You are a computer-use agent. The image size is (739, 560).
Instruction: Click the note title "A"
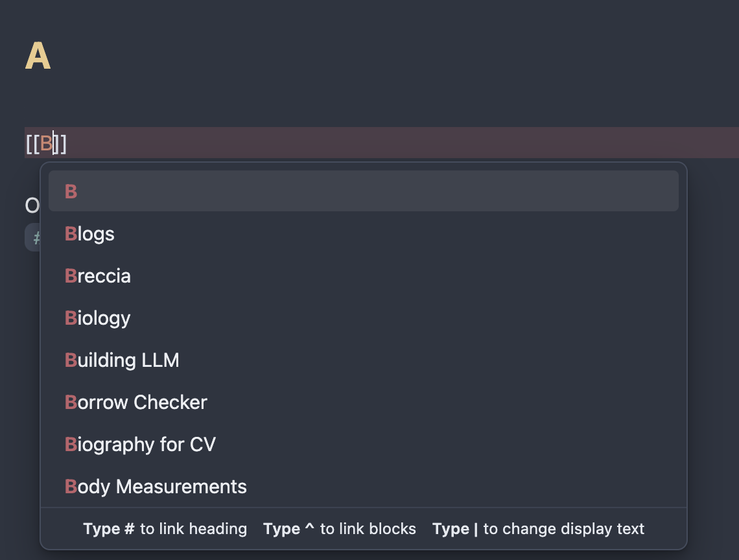click(x=38, y=57)
